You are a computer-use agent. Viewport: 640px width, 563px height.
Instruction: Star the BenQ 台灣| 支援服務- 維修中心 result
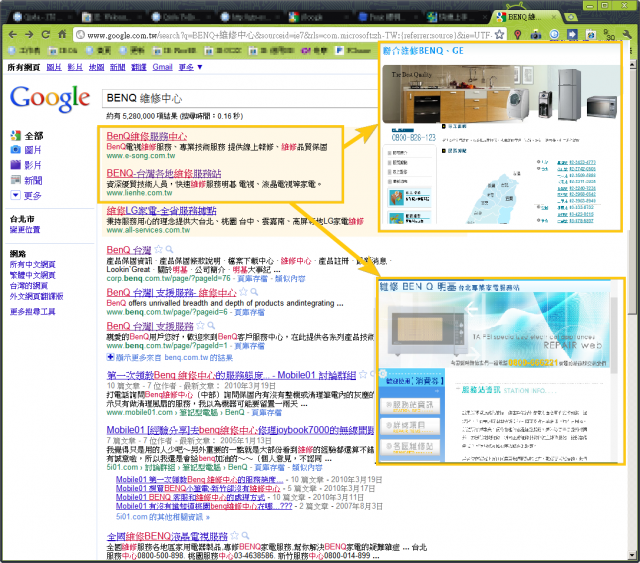[243, 292]
